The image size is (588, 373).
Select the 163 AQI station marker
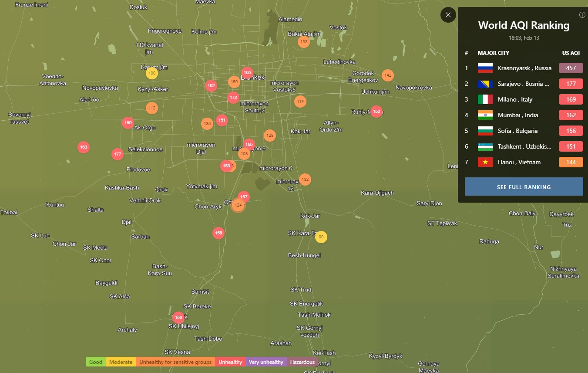[x=84, y=147]
